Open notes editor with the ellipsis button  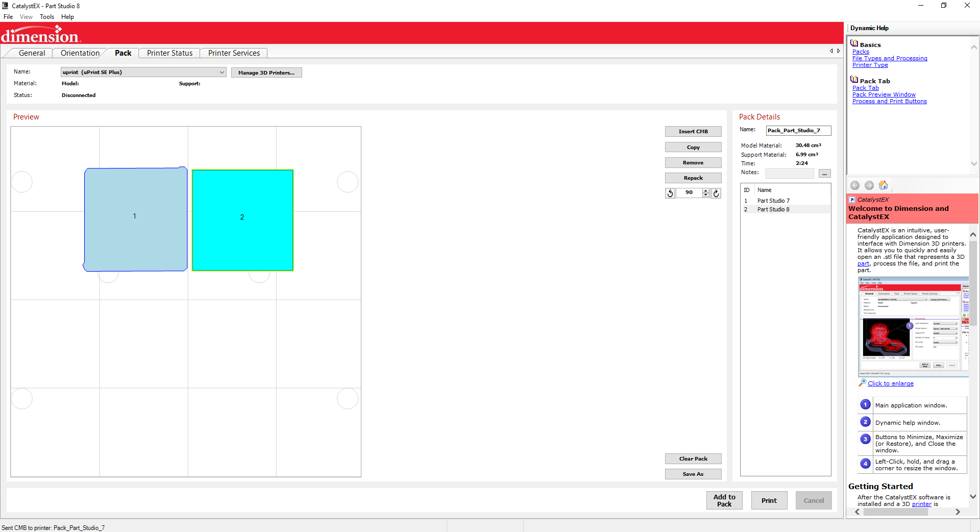click(x=824, y=174)
